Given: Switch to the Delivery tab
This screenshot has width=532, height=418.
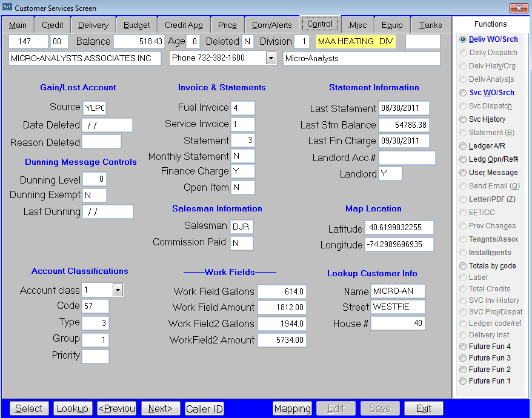Looking at the screenshot, I should tap(93, 25).
